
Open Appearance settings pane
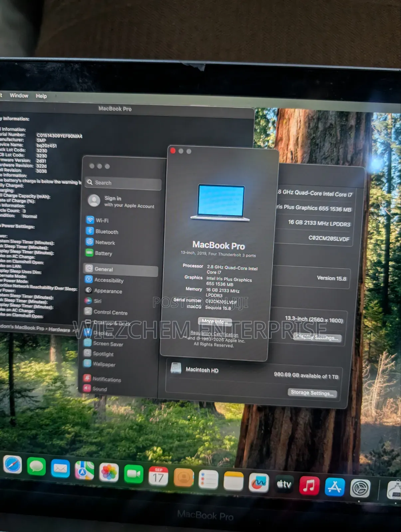coord(103,291)
